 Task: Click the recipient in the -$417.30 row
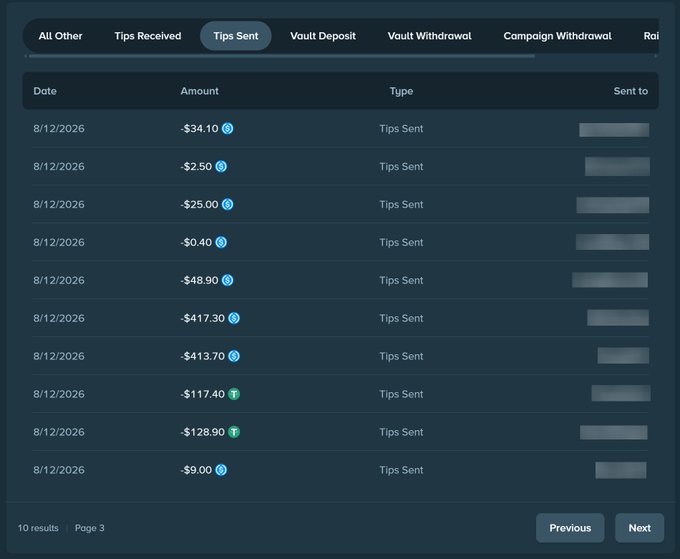[618, 317]
